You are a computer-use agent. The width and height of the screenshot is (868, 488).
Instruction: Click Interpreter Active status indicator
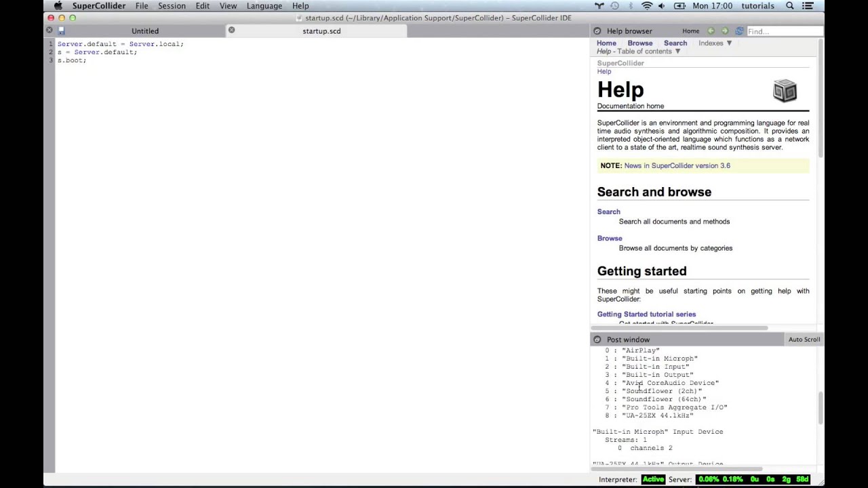(654, 479)
